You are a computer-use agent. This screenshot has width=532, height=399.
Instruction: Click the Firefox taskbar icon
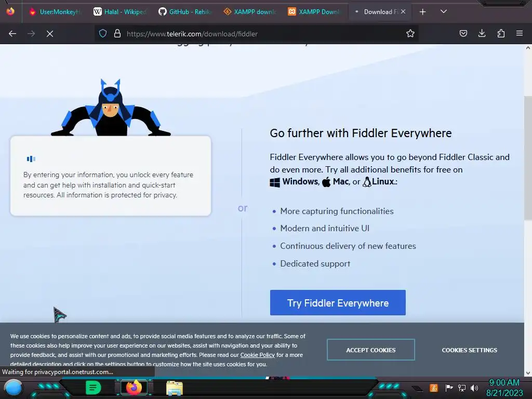click(134, 388)
